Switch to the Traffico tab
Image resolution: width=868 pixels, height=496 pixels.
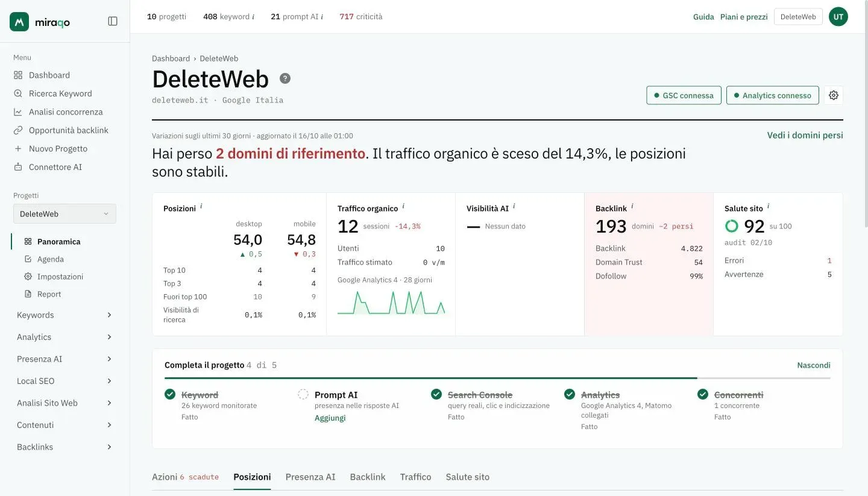click(415, 477)
